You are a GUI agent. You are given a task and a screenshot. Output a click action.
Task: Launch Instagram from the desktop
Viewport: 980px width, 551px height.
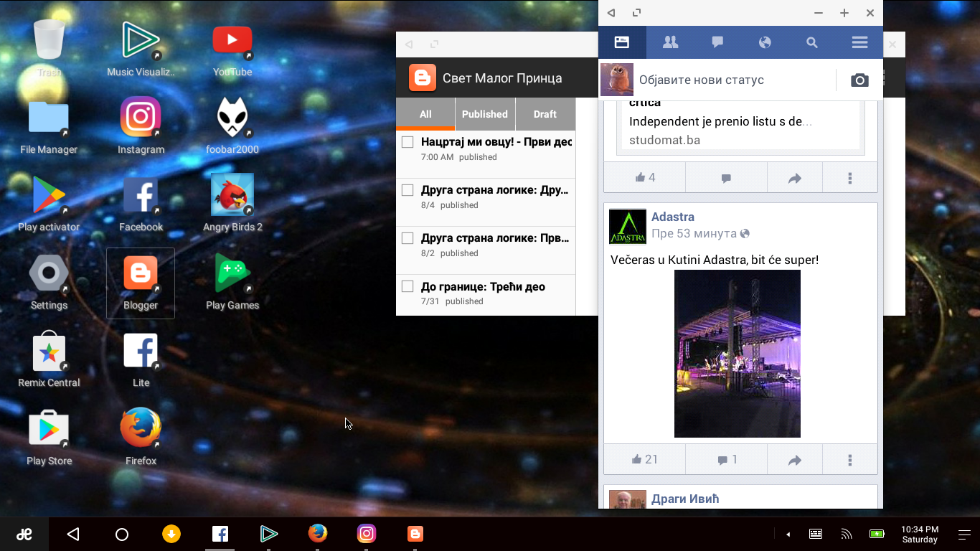[x=141, y=126]
